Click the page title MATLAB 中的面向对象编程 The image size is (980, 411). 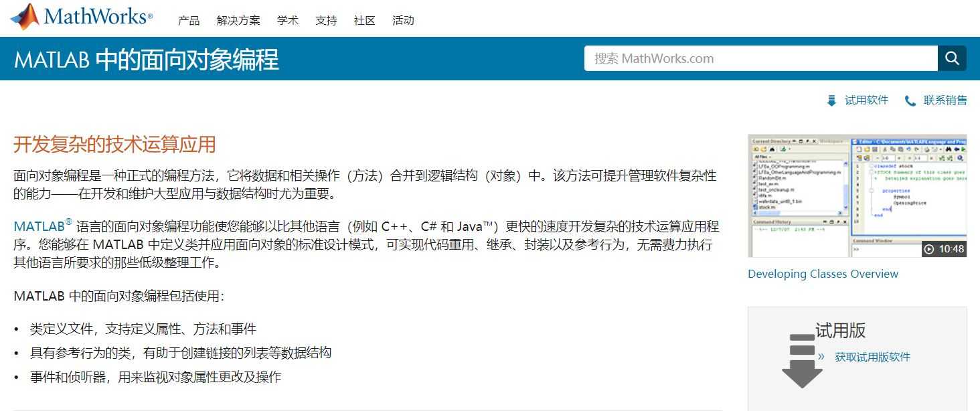click(147, 60)
